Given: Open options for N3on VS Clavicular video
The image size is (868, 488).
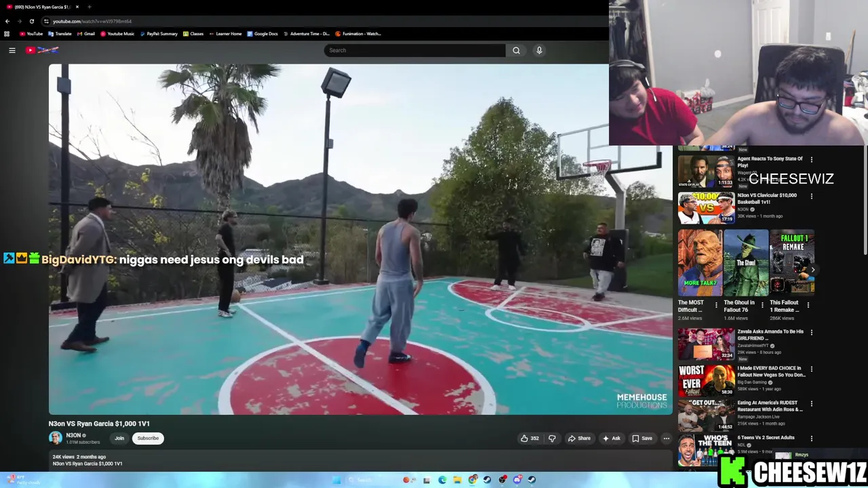Looking at the screenshot, I should point(811,197).
